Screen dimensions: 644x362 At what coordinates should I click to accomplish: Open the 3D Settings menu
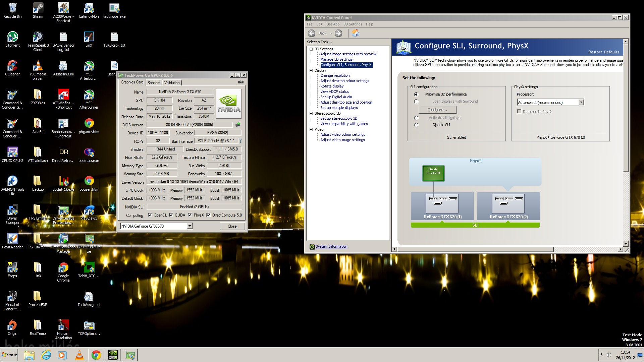pyautogui.click(x=352, y=24)
